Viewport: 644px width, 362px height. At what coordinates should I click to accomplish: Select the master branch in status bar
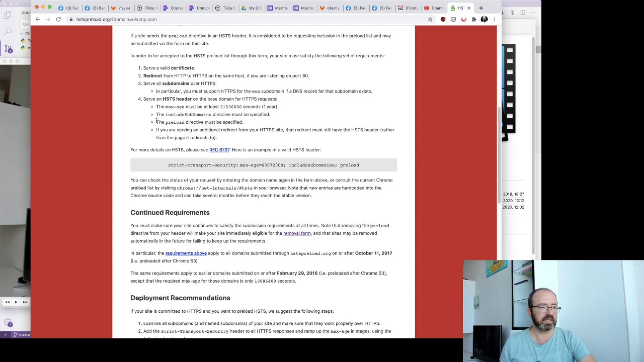pyautogui.click(x=22, y=335)
